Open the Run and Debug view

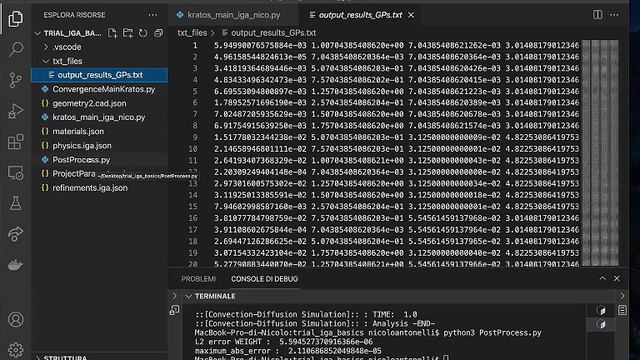pos(16,111)
